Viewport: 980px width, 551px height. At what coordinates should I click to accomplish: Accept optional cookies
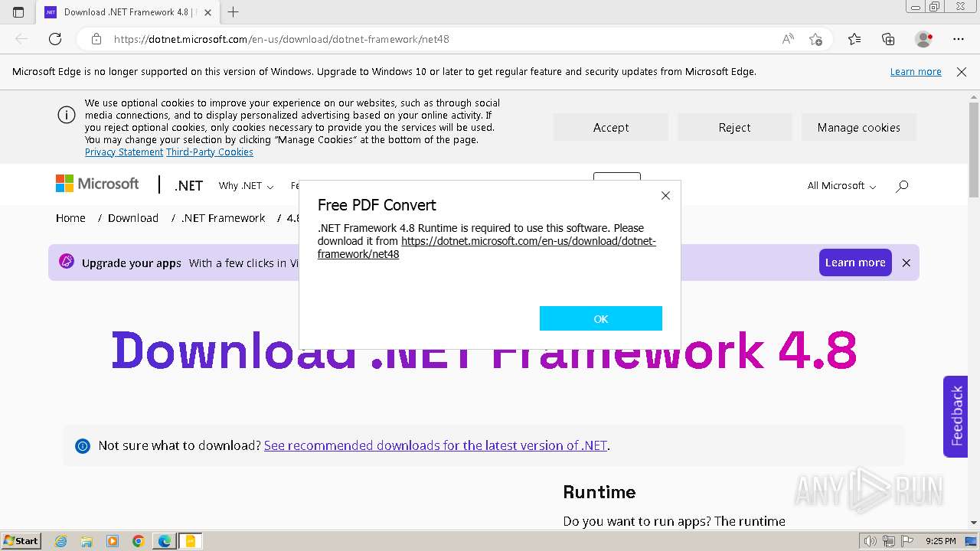[610, 128]
